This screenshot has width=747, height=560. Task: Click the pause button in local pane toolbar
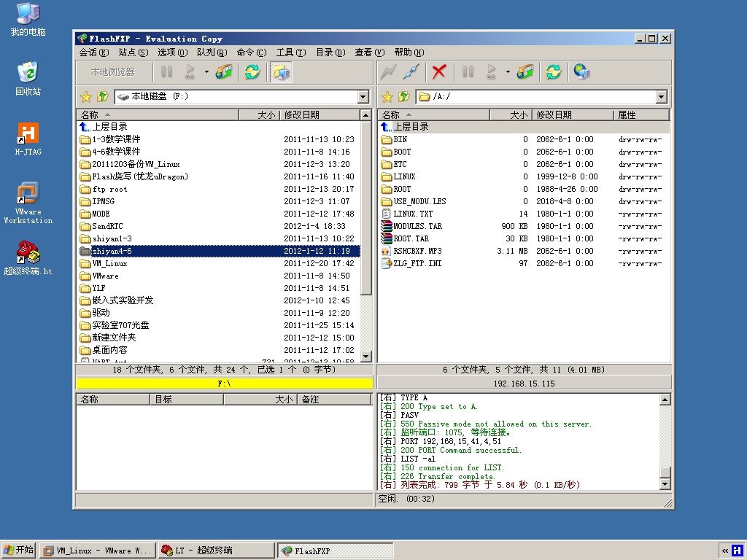coord(167,72)
